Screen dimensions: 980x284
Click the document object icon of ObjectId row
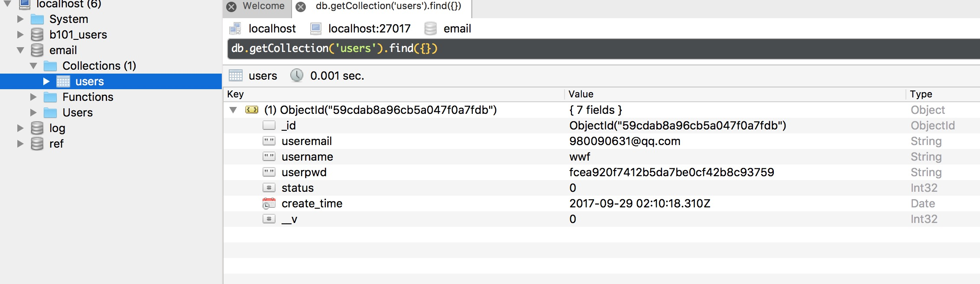[x=252, y=110]
